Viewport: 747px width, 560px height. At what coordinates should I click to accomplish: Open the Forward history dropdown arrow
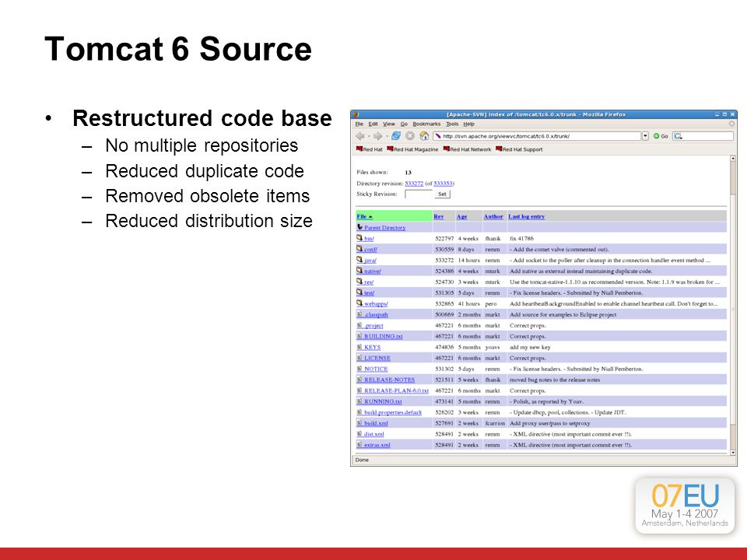(386, 137)
